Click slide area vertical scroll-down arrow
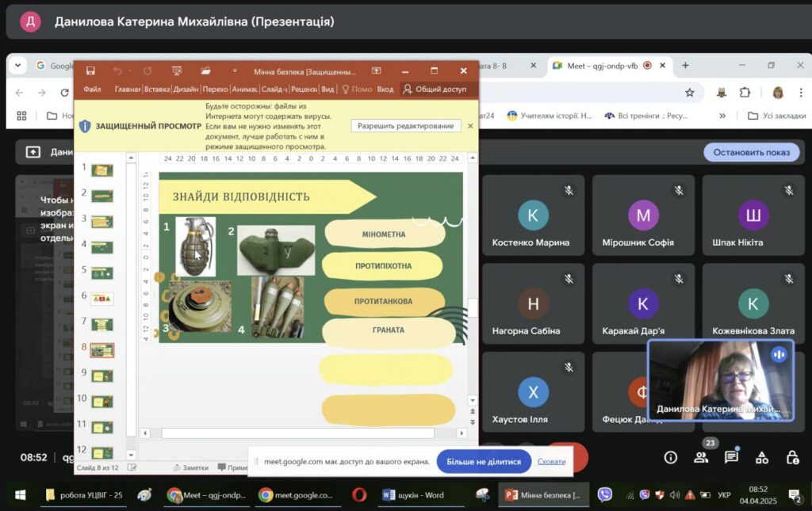Viewport: 812px width, 511px height. (473, 400)
